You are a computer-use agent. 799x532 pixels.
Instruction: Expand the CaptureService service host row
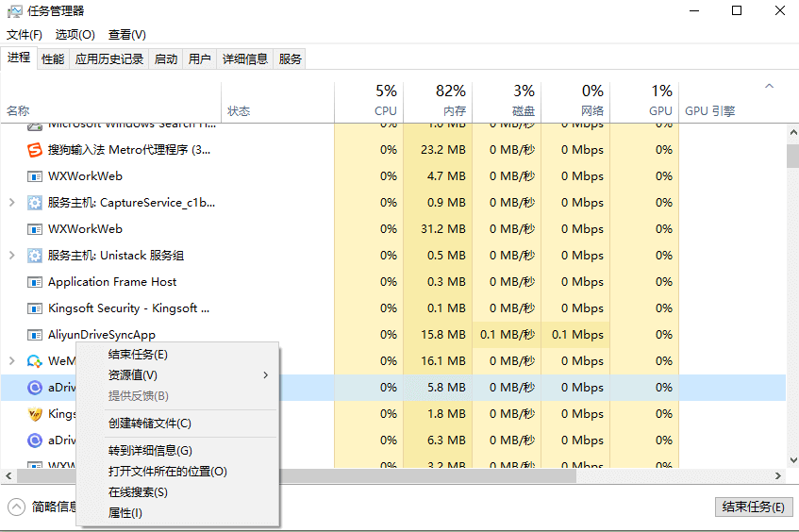click(12, 203)
